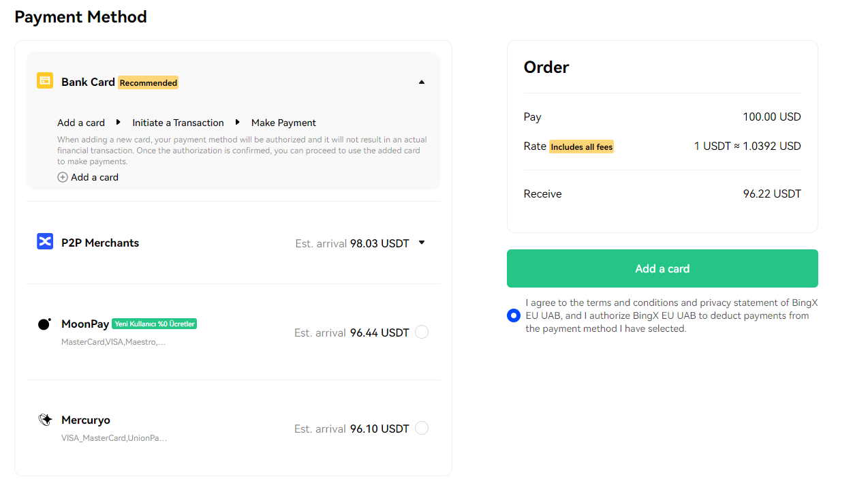Select the Make Payment step
Image resolution: width=868 pixels, height=479 pixels.
[283, 123]
